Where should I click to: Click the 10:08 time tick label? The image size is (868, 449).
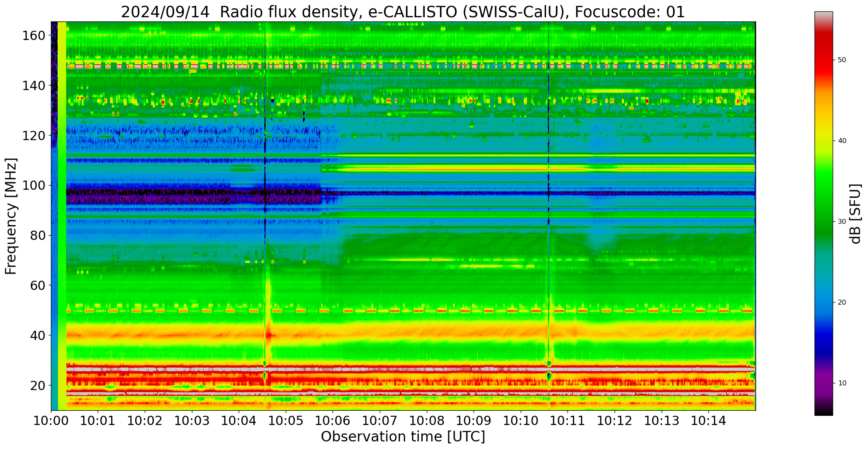[427, 420]
